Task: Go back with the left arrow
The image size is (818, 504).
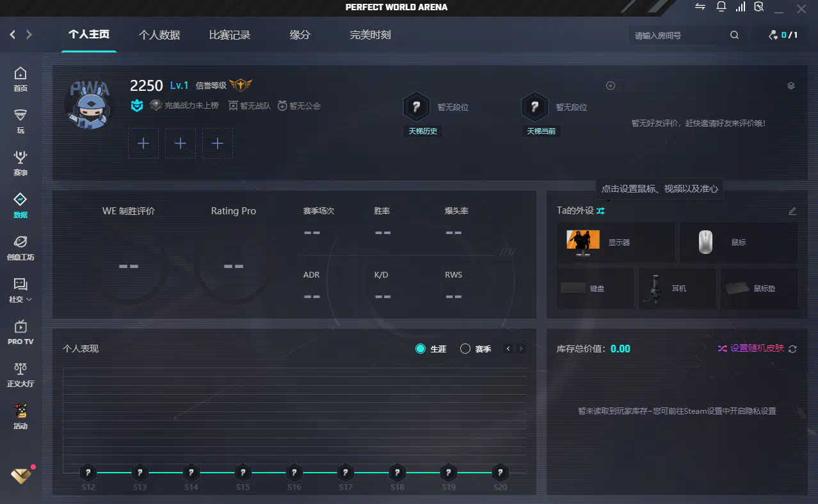Action: [x=13, y=35]
